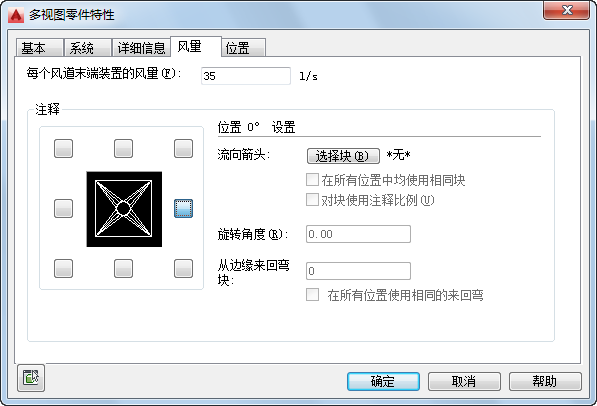Select the bottom-left annotation position button
597x406 pixels.
tap(63, 269)
